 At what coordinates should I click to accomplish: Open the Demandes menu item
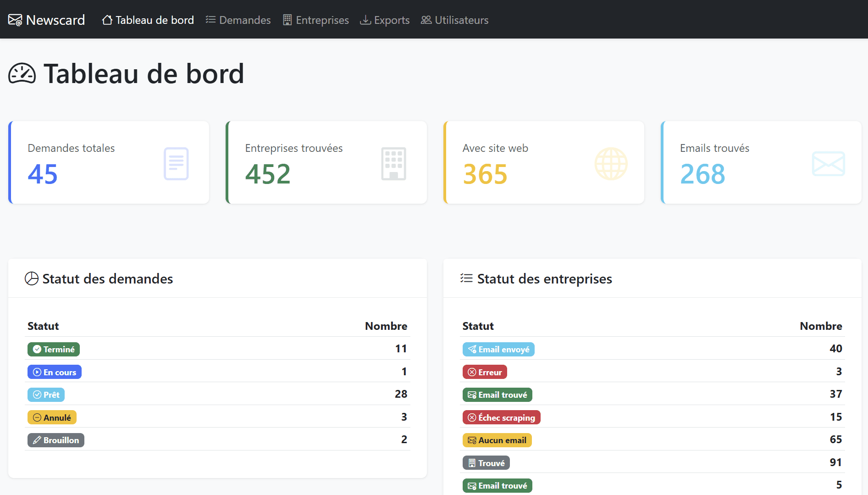[x=238, y=20]
